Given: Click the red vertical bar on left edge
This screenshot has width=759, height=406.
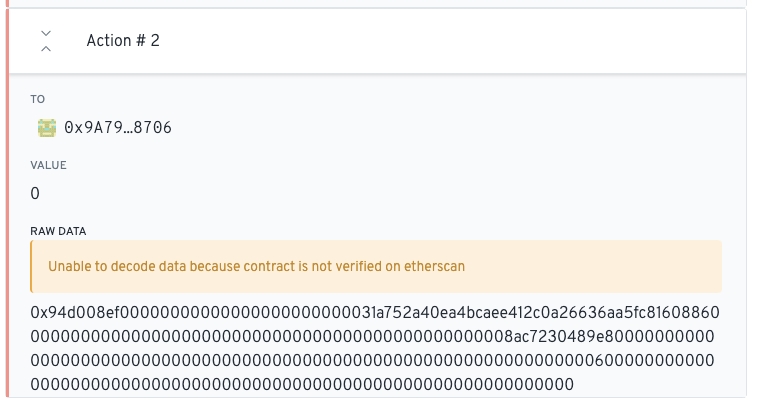Looking at the screenshot, I should coord(7,200).
